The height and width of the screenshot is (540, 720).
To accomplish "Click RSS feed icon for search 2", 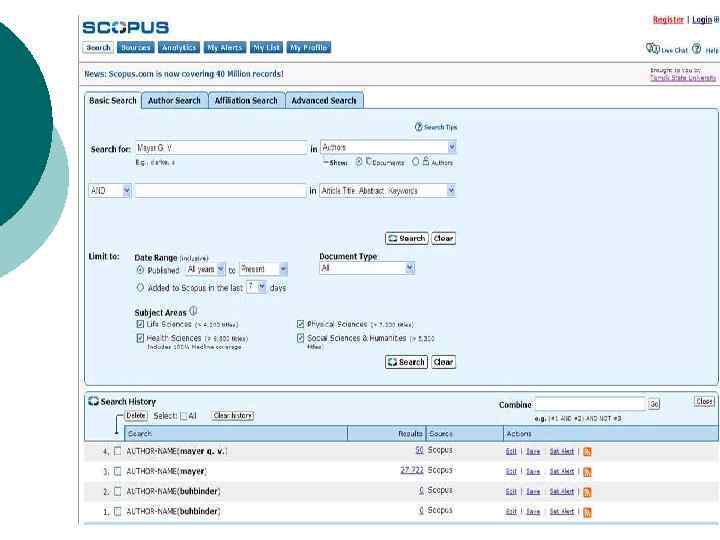I will pos(587,492).
